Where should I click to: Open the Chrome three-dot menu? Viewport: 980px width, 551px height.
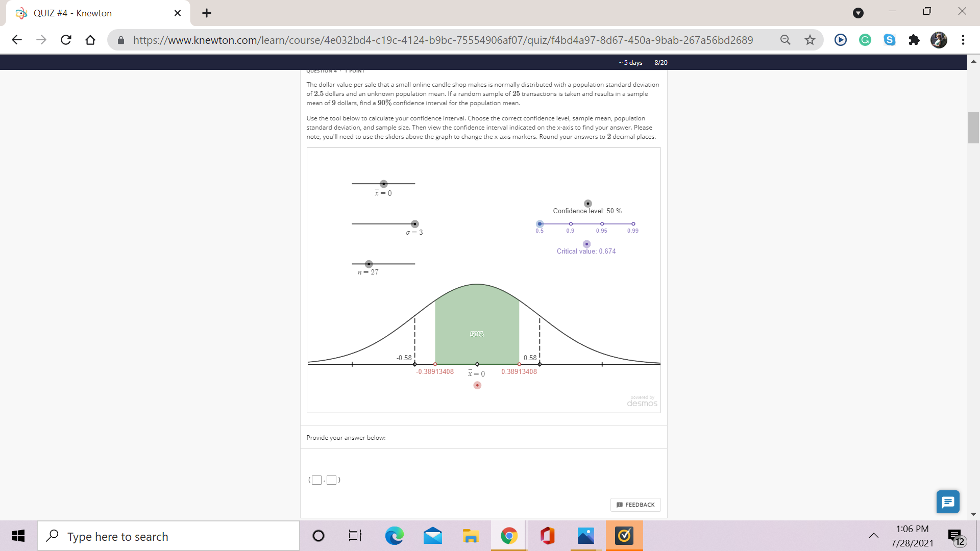(x=964, y=40)
